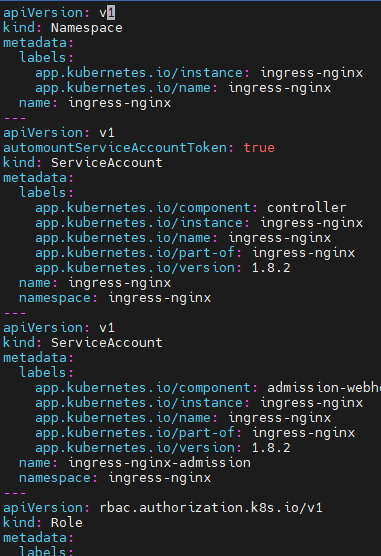The width and height of the screenshot is (381, 556).
Task: Click 'namespace' key directly below ingress-nginx-admission line
Action: point(55,478)
